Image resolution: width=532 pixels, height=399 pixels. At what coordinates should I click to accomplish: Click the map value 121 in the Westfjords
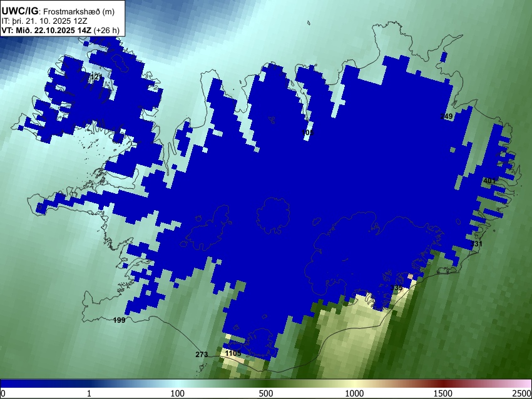(96, 78)
